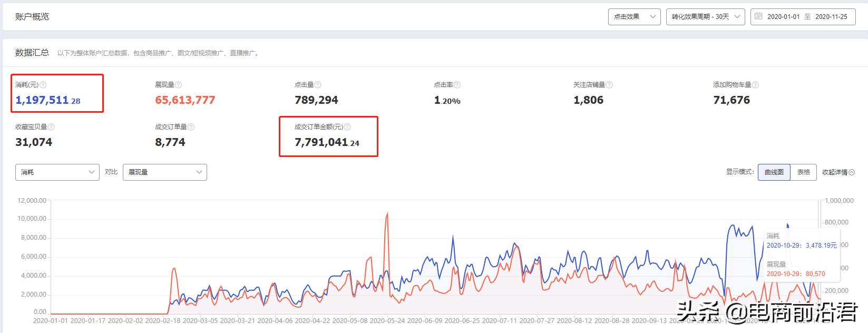Open the 消耗 chart metric dropdown
868x333 pixels.
[x=57, y=172]
